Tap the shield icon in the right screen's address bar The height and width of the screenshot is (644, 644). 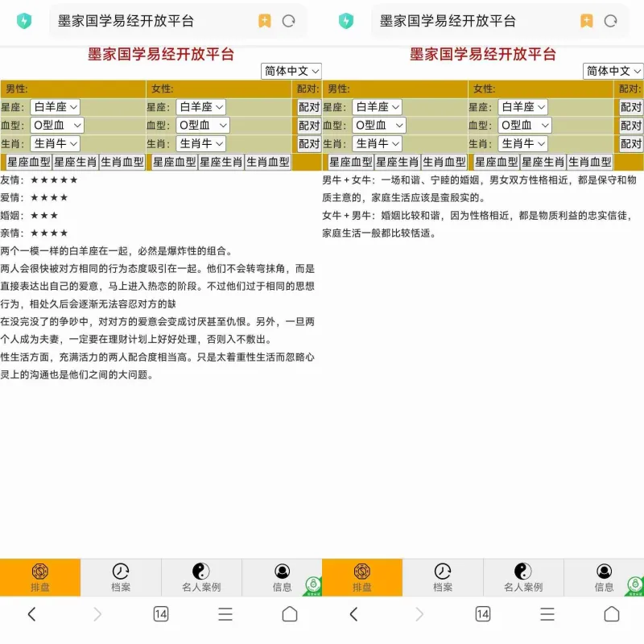346,21
